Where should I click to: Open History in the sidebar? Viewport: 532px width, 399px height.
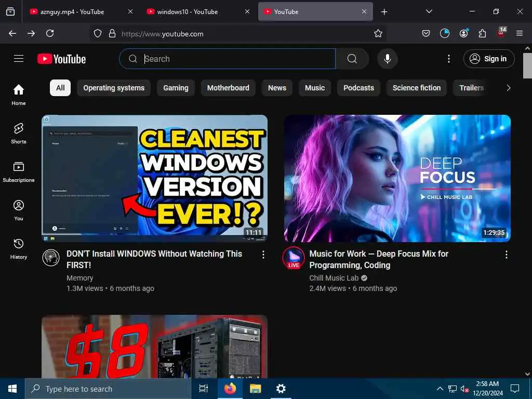(x=19, y=249)
